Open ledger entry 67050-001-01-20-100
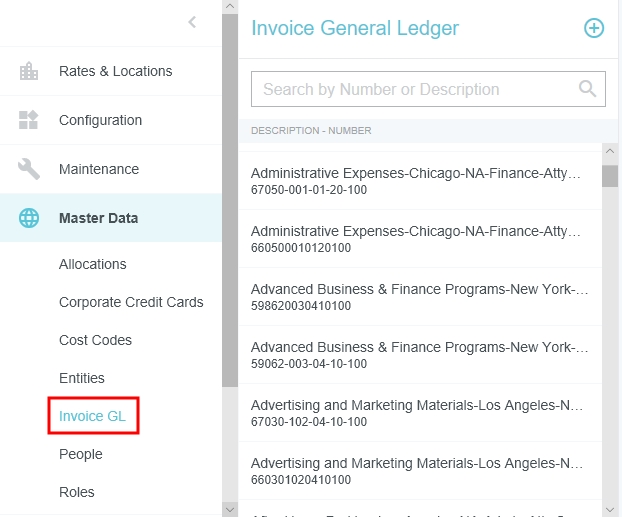Image resolution: width=622 pixels, height=517 pixels. [x=416, y=181]
